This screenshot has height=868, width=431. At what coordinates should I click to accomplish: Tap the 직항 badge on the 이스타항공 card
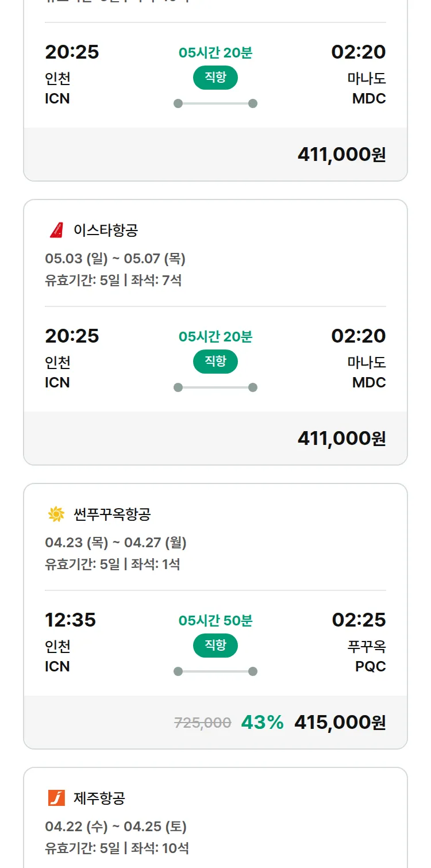[x=215, y=362]
